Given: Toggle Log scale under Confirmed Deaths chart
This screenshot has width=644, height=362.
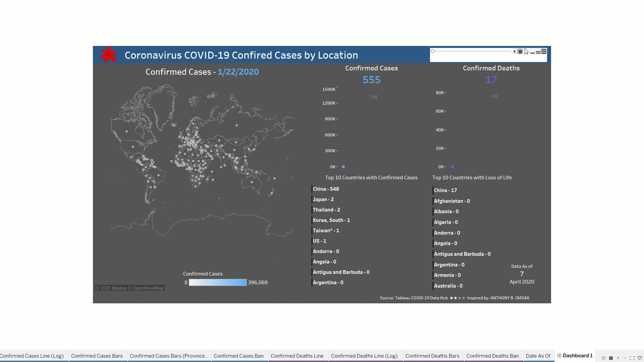Looking at the screenshot, I should 494,96.
